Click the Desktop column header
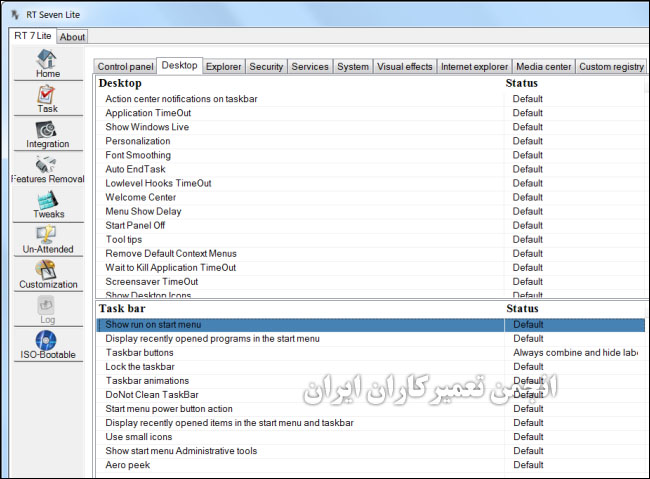Screen dimensions: 650x479 (x=120, y=83)
